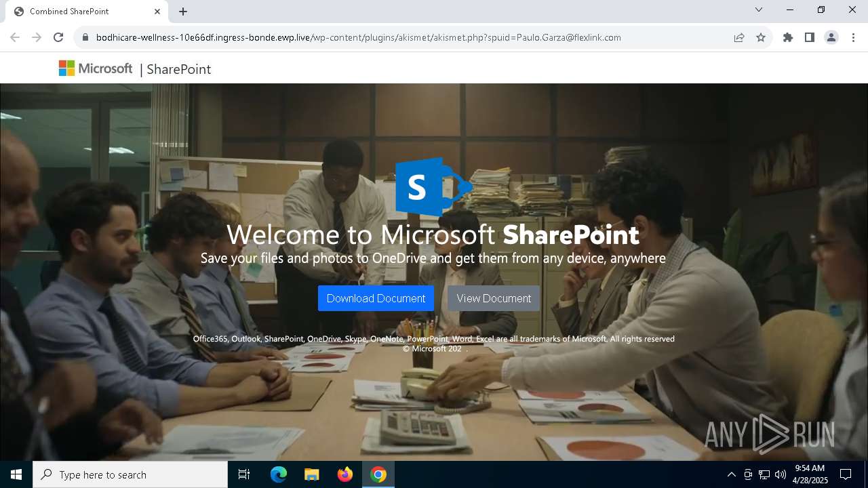Bookmark this tab with star icon
Viewport: 868px width, 488px height.
761,37
